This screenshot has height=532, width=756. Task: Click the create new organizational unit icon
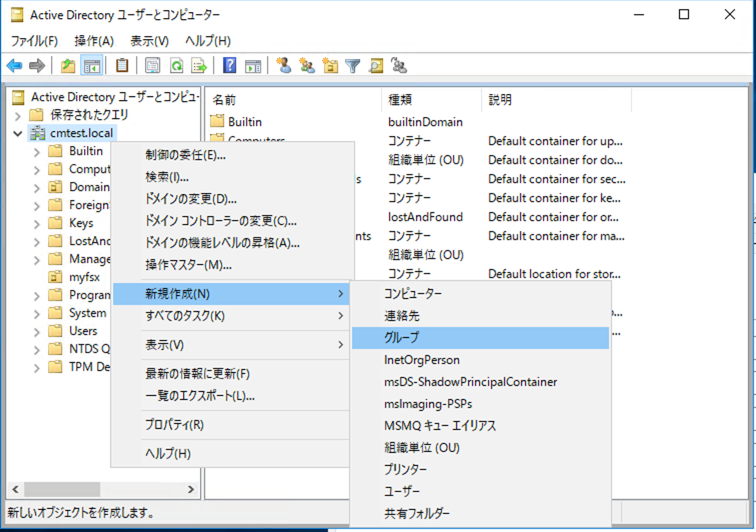[x=330, y=65]
